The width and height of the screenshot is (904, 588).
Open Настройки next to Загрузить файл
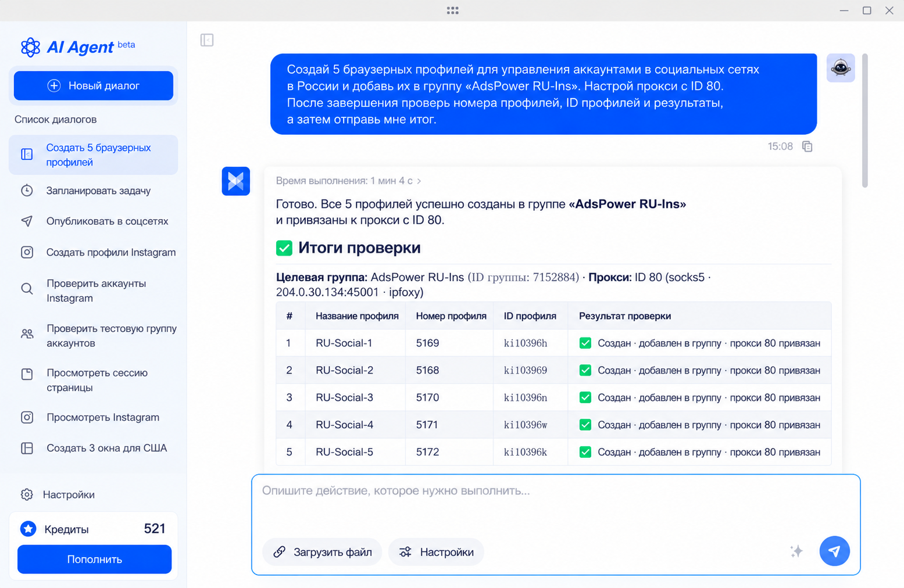(x=436, y=552)
